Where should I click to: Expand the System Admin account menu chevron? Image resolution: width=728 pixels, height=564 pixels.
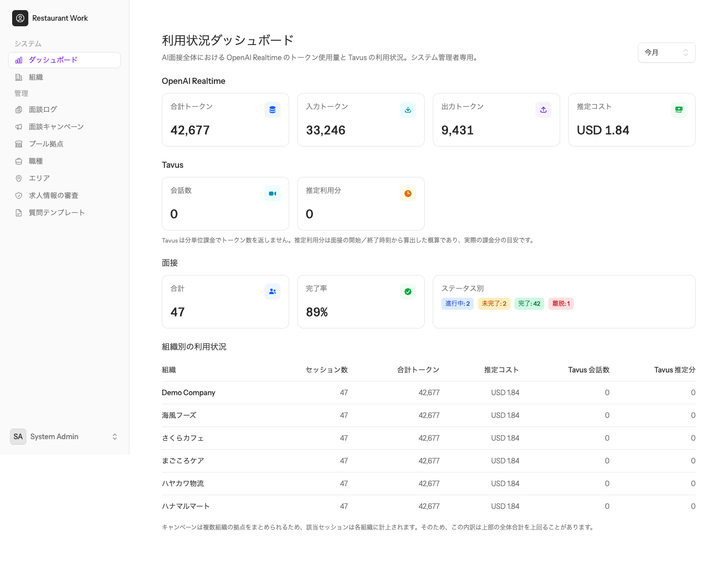pos(115,437)
